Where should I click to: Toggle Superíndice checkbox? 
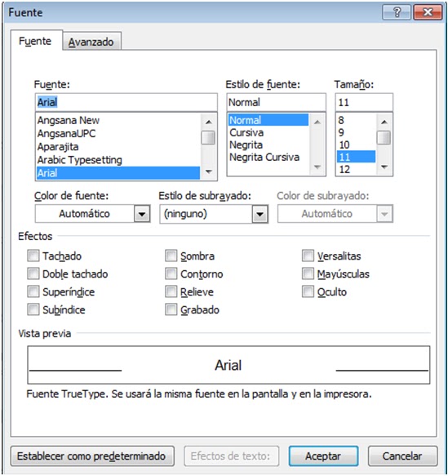coord(33,291)
